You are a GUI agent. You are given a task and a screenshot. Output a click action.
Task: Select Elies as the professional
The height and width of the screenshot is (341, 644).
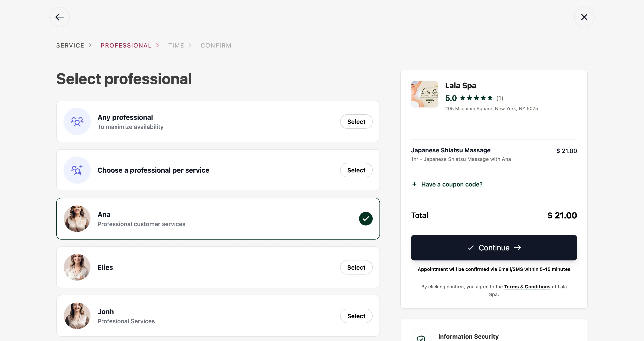click(x=356, y=267)
